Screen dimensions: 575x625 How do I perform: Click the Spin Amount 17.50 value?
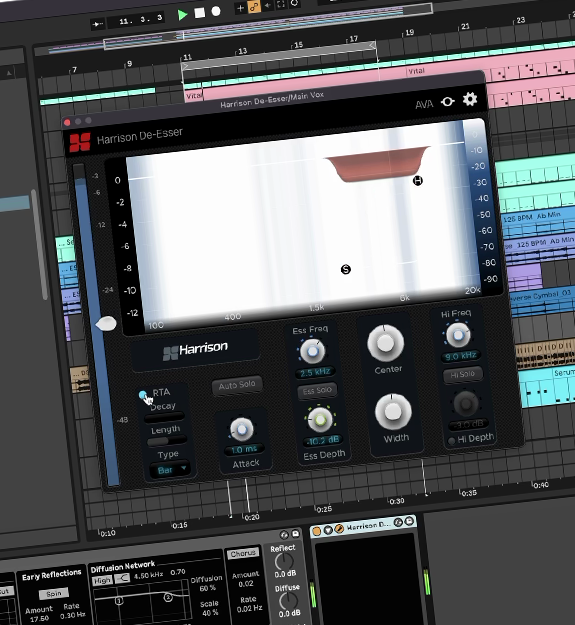(39, 618)
